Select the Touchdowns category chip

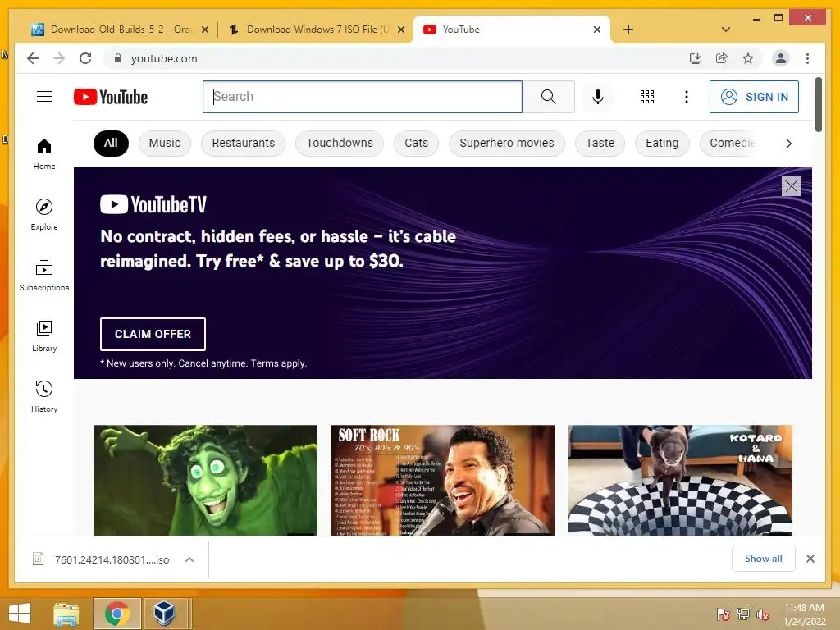[x=340, y=143]
